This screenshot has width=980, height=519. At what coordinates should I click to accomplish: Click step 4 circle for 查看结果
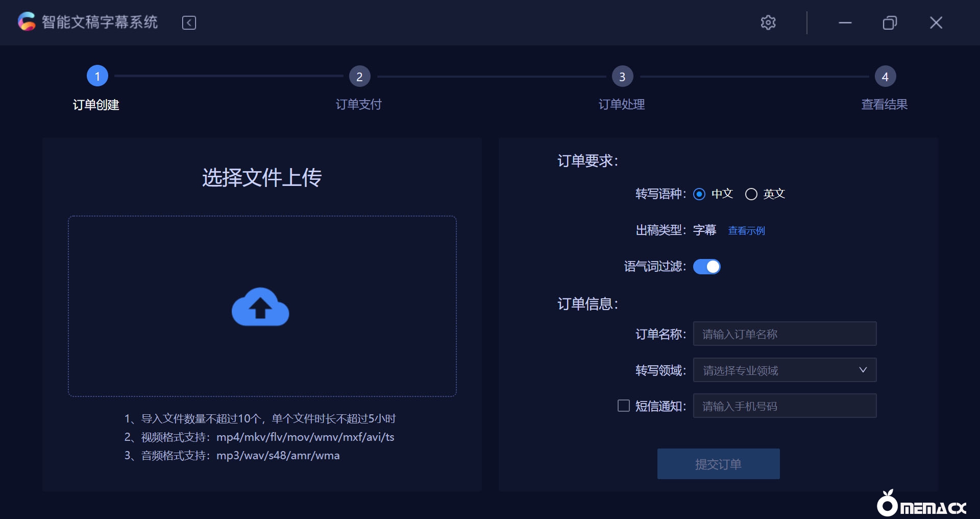885,76
